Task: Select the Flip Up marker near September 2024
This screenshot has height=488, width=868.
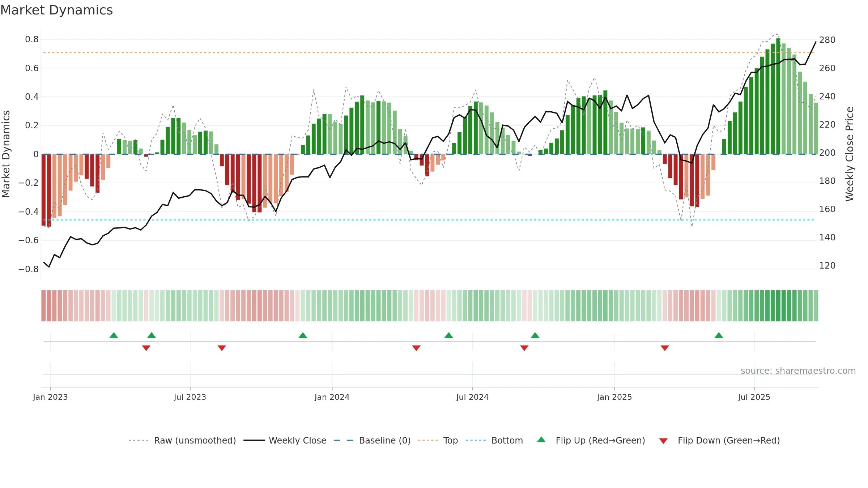Action: 535,335
